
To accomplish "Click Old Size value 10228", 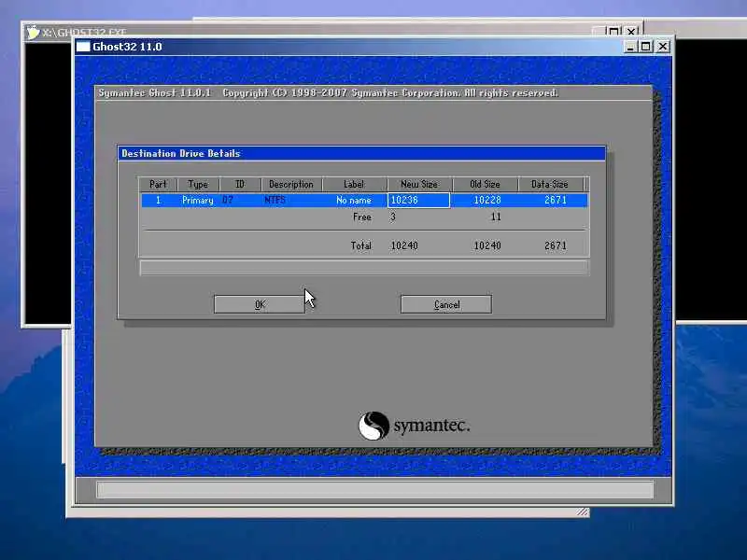I will (486, 200).
